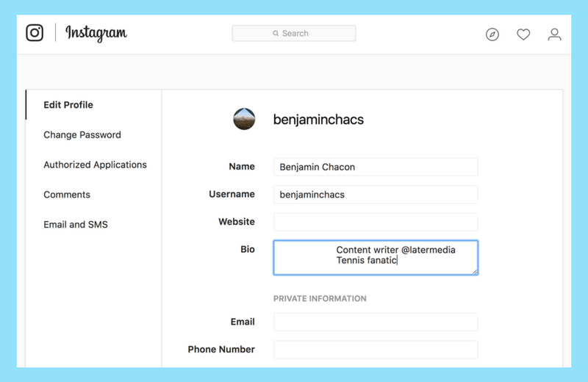Go to profile via person icon
The width and height of the screenshot is (588, 382).
[x=554, y=35]
